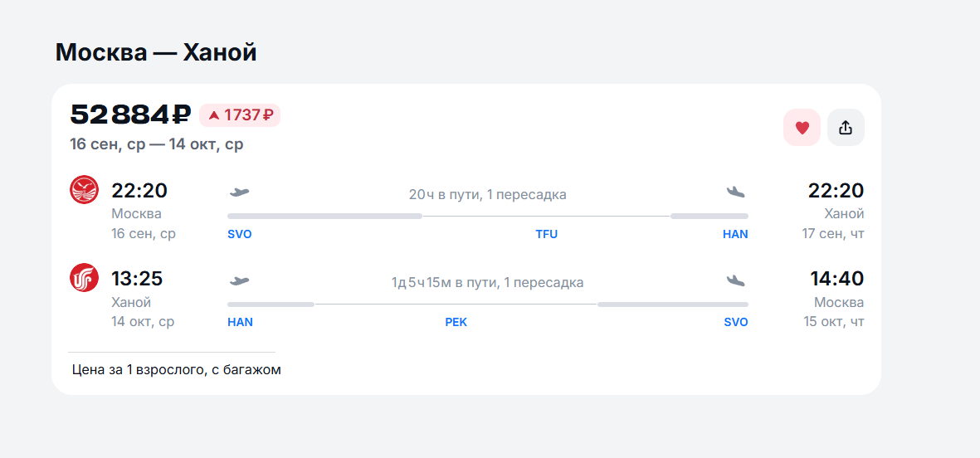
Task: Click the TFU transfer airport code
Action: coord(546,234)
